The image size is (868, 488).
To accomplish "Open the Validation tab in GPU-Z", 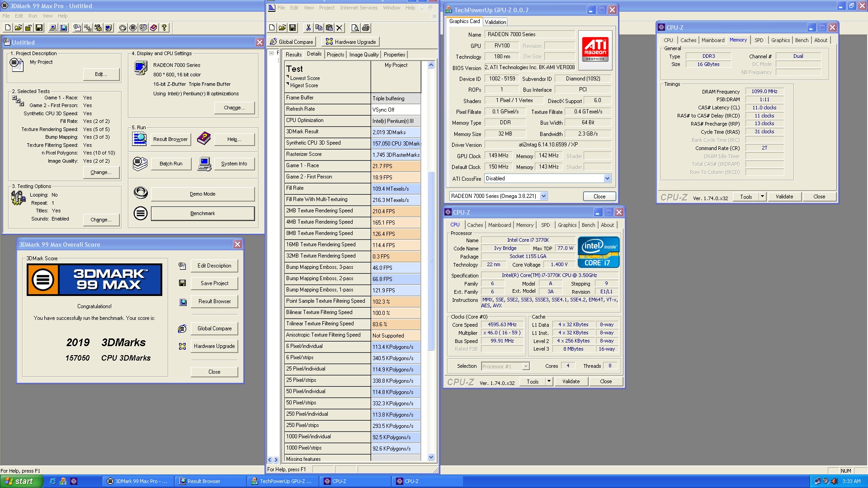I will (495, 22).
